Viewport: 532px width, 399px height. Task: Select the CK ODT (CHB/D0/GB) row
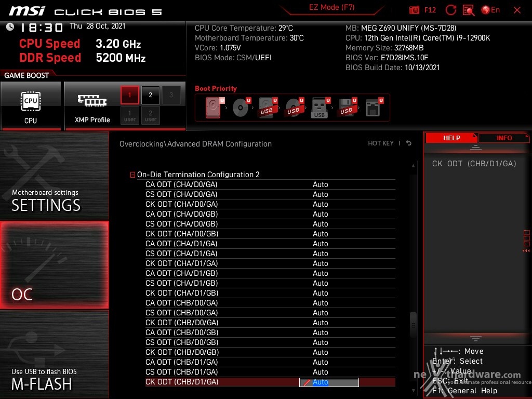click(270, 352)
